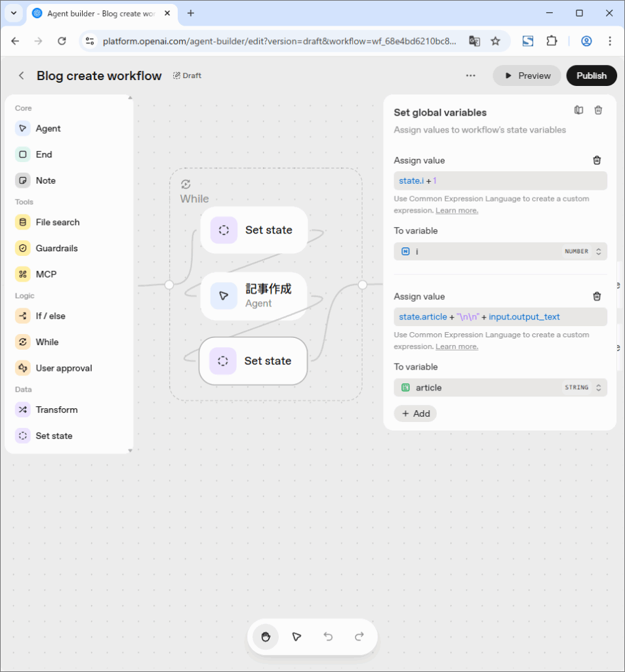Start workflow Preview
This screenshot has width=625, height=672.
pyautogui.click(x=527, y=75)
